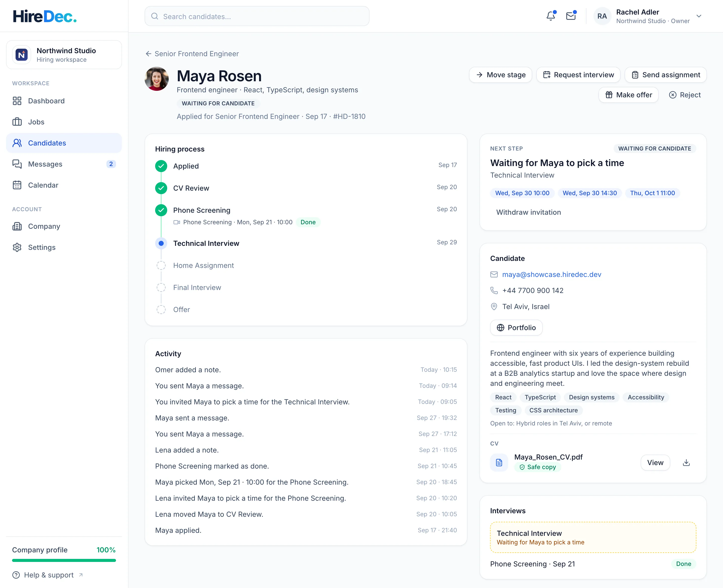This screenshot has height=588, width=723.
Task: Click the Move stage button
Action: pos(500,75)
